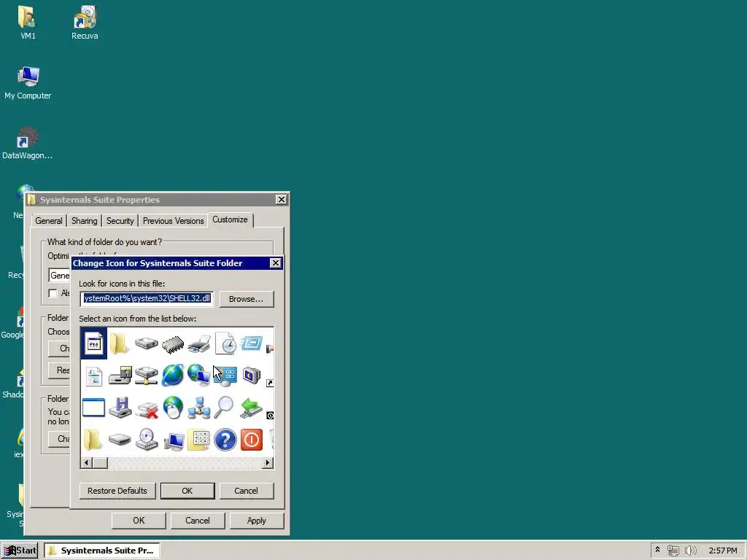Pick the globe with mouse icon

click(172, 408)
